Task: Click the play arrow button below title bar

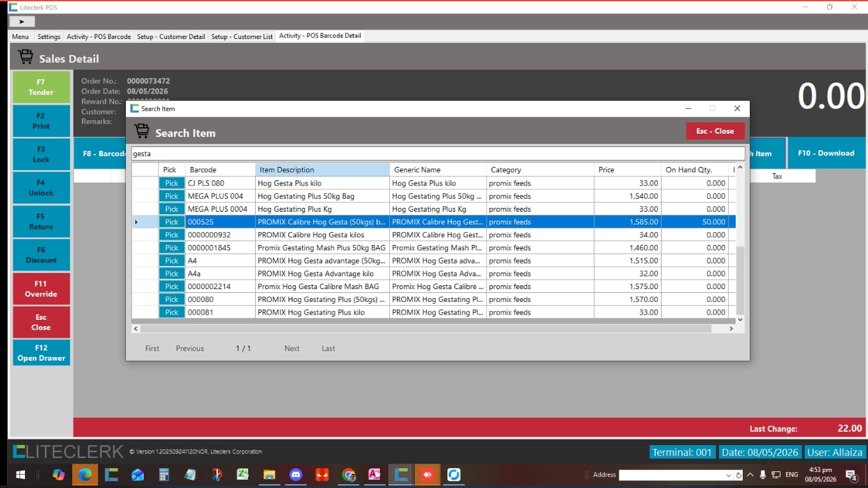Action: (x=22, y=21)
